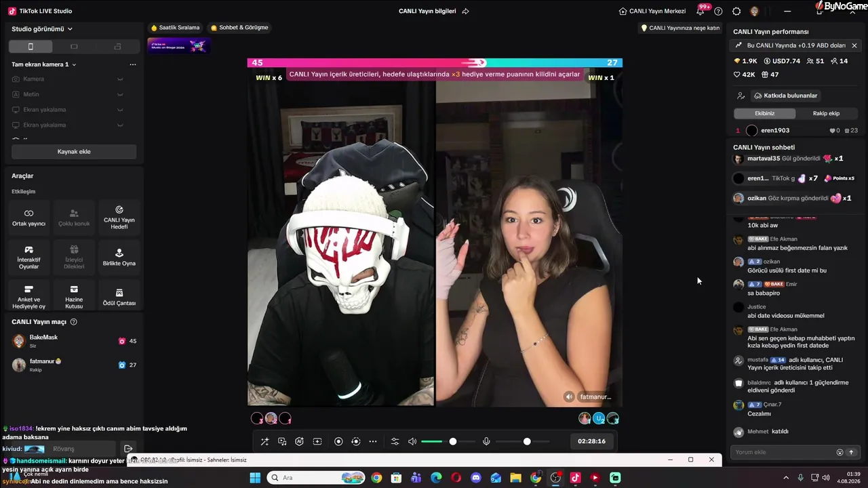Open the emoji picker in comment box
This screenshot has height=488, width=868.
(x=840, y=452)
